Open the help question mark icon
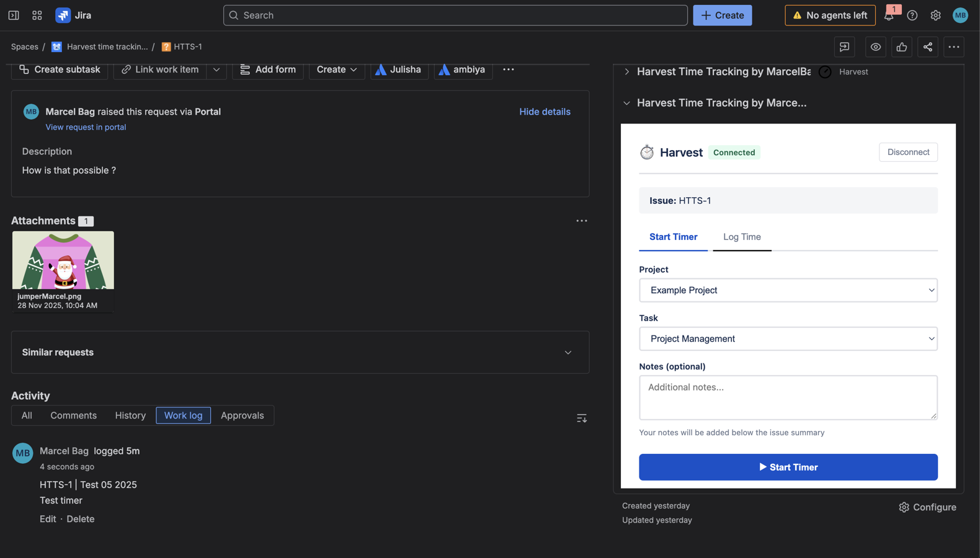 pos(912,15)
